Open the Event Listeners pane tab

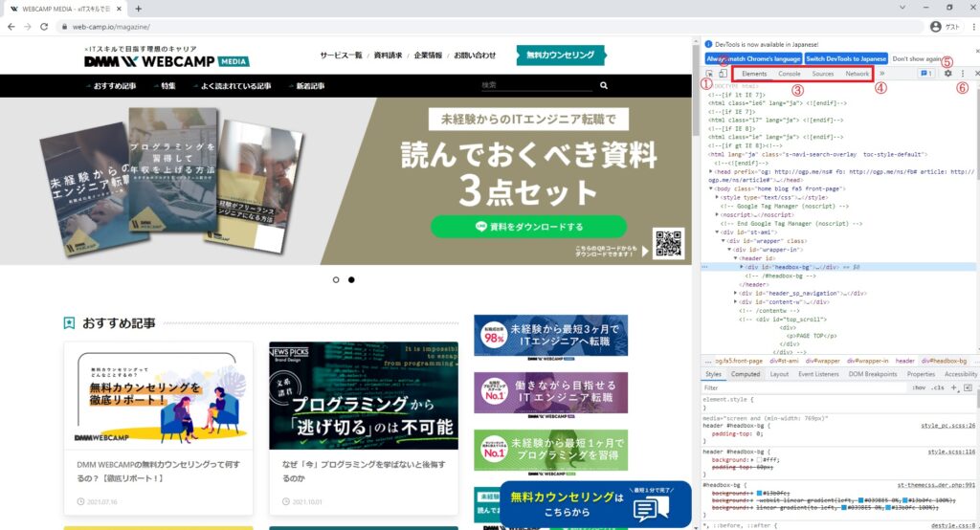[x=818, y=374]
